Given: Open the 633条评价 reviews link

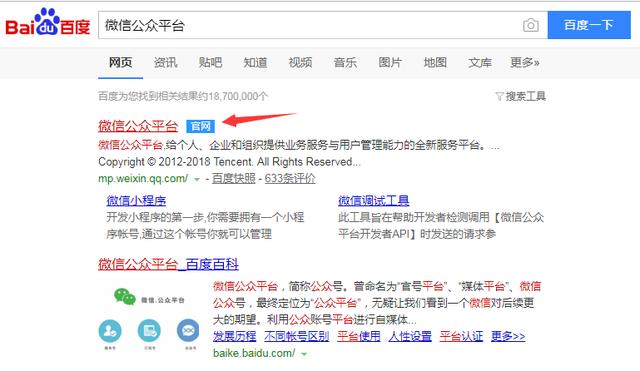Looking at the screenshot, I should [290, 179].
